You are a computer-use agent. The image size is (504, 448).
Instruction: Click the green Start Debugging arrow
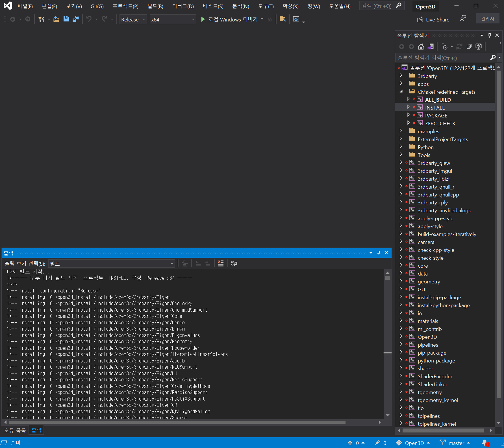203,19
